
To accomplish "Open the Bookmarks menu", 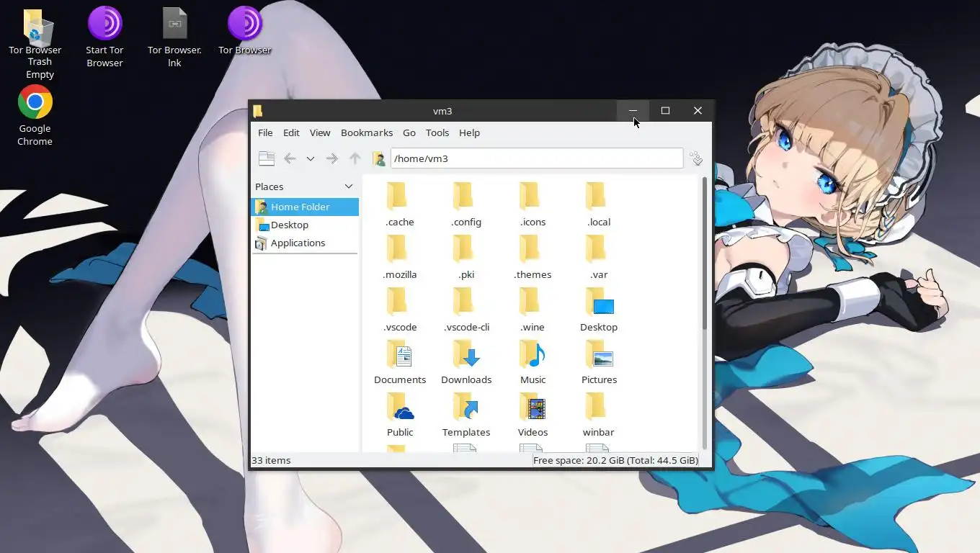I will tap(367, 132).
